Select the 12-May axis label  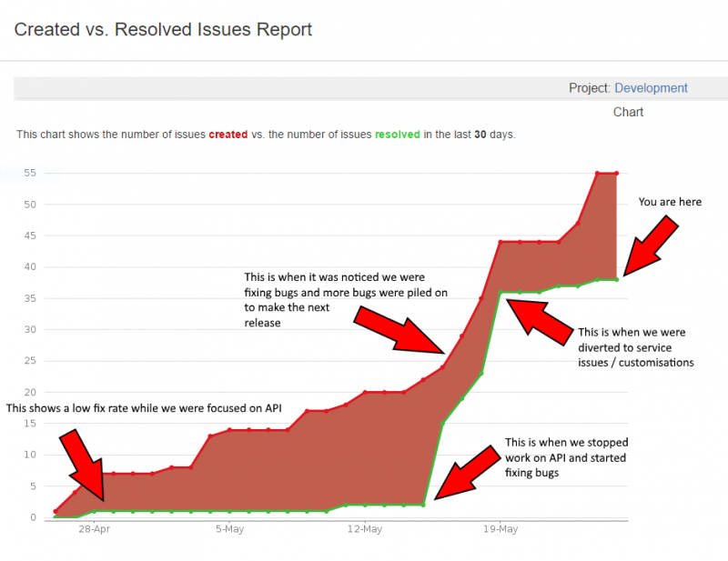pos(365,529)
